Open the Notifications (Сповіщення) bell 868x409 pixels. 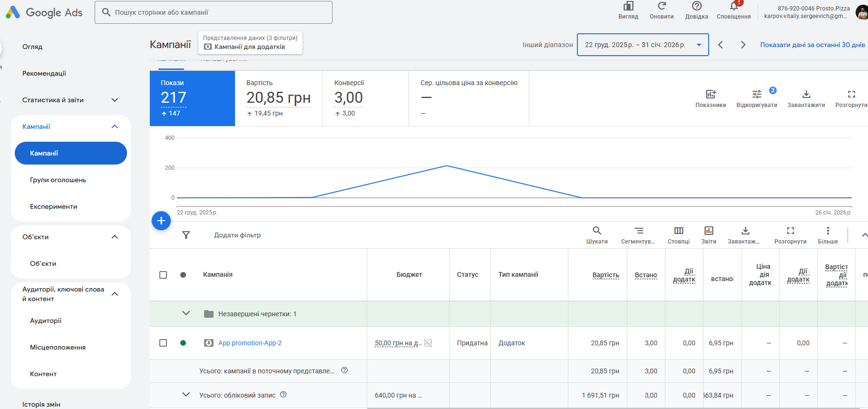coord(733,6)
